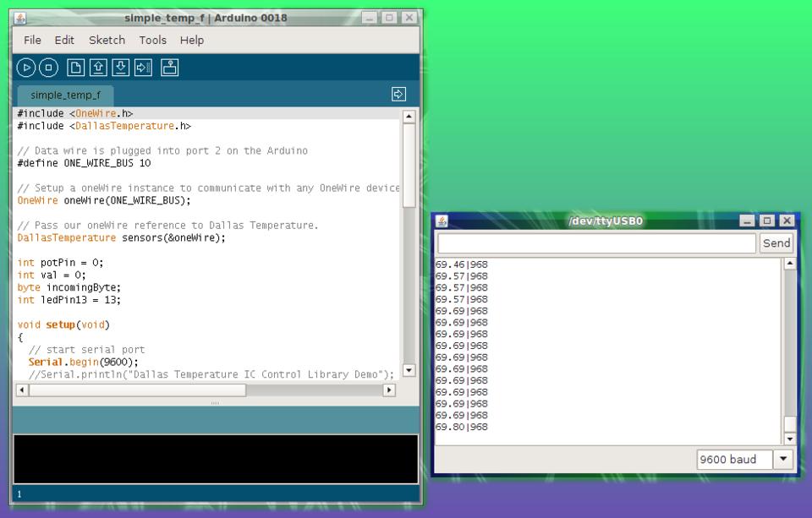Click the Verify/Compile sketch icon
This screenshot has height=518, width=812.
pyautogui.click(x=26, y=68)
